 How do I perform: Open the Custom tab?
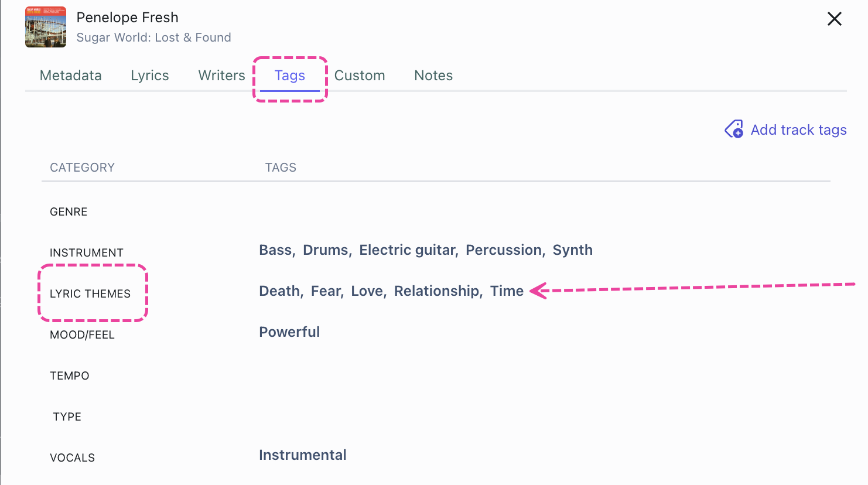pos(360,76)
